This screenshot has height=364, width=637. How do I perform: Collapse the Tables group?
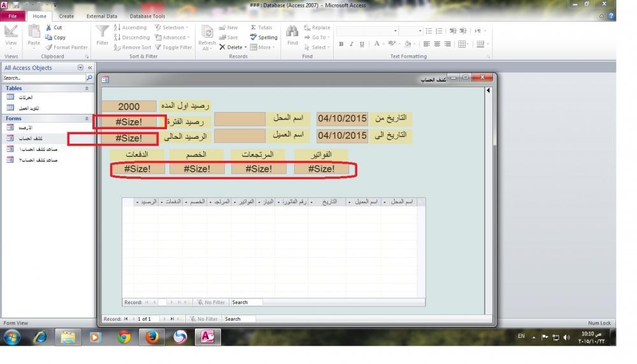pos(87,88)
